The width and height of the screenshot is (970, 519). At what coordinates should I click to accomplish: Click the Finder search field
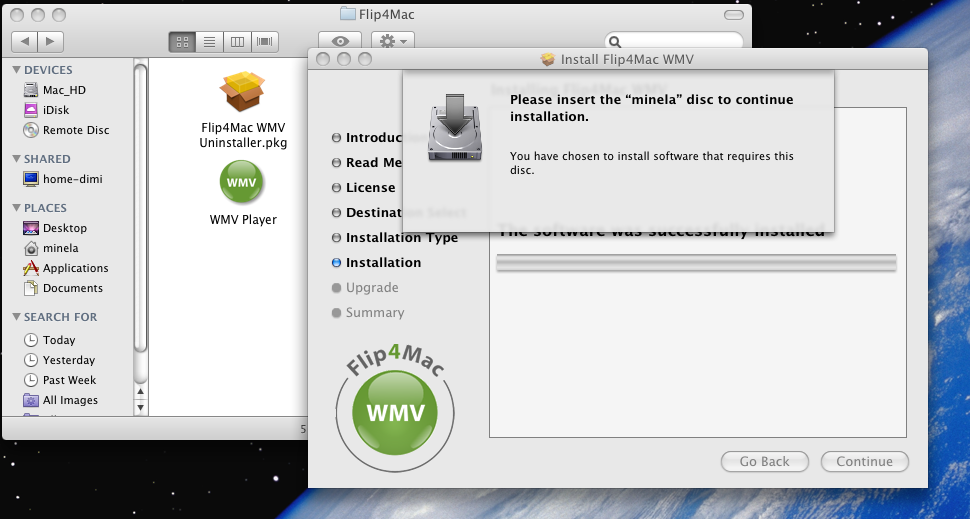coord(674,41)
